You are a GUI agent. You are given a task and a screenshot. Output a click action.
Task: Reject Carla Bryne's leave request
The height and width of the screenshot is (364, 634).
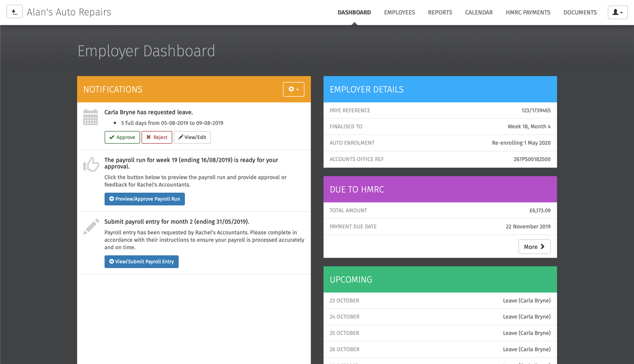tap(157, 137)
